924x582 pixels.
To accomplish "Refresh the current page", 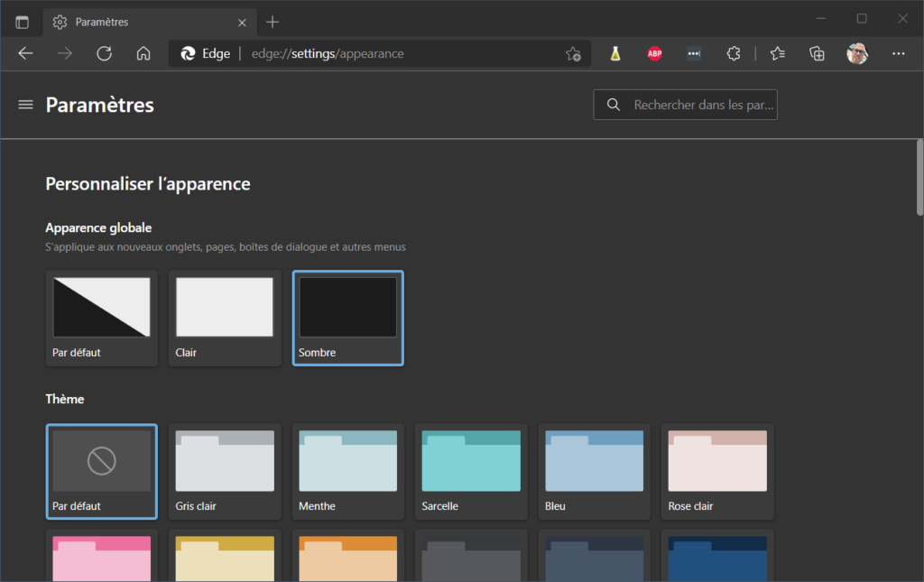I will tap(105, 53).
